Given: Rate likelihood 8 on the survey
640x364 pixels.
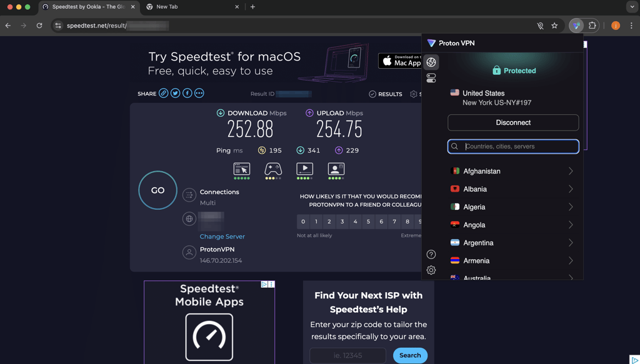Looking at the screenshot, I should (x=407, y=222).
